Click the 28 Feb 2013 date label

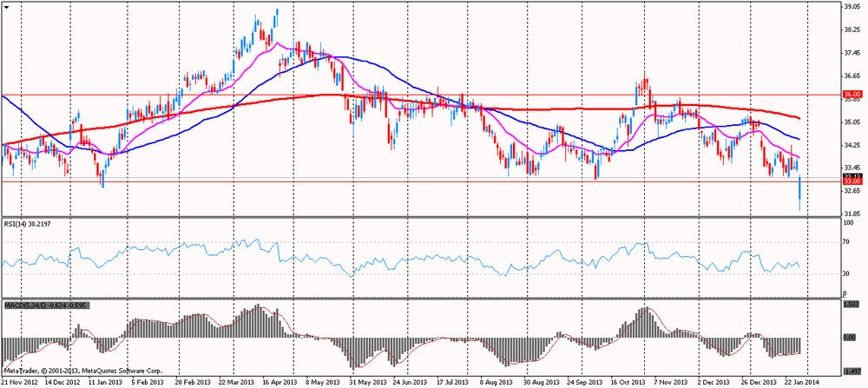(x=192, y=382)
